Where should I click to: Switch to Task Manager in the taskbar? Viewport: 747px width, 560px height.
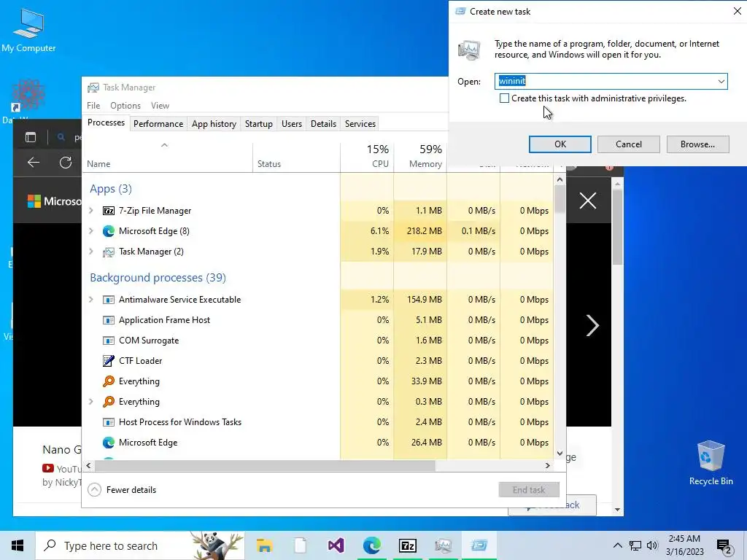click(x=443, y=545)
